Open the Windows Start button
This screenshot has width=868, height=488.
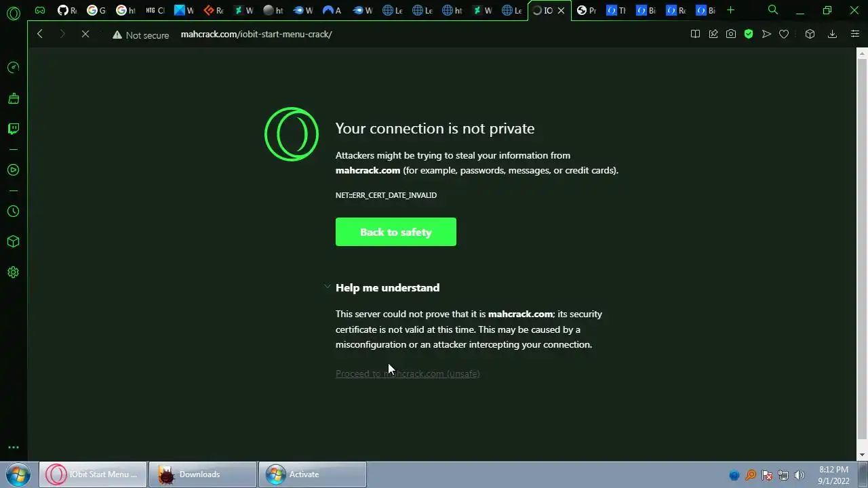(x=18, y=474)
